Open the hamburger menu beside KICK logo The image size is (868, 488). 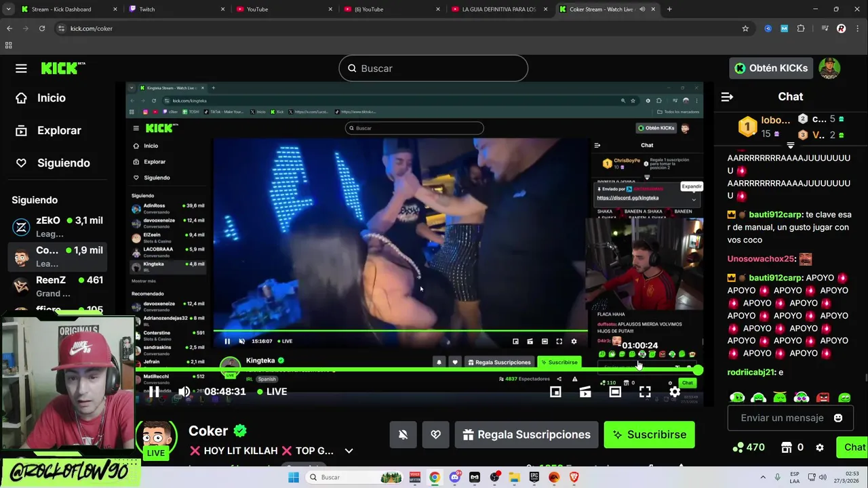tap(21, 68)
